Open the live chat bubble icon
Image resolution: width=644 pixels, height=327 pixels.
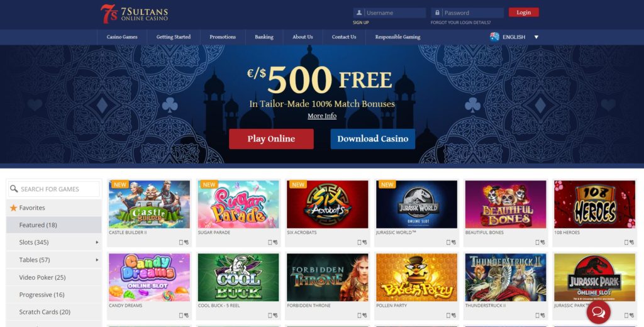[599, 313]
